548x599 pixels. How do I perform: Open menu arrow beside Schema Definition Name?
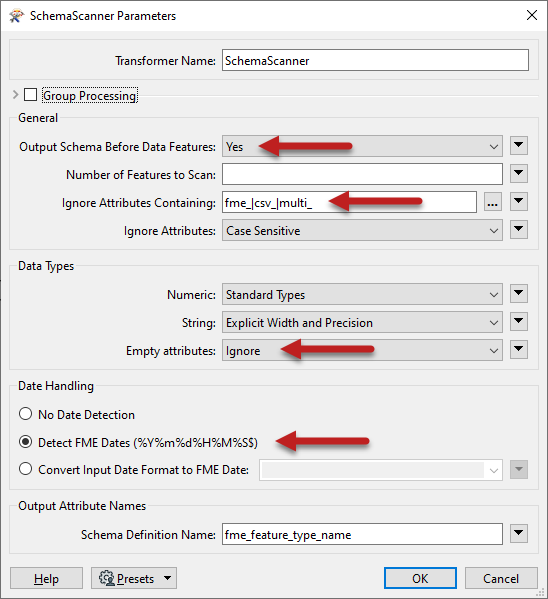pyautogui.click(x=519, y=534)
